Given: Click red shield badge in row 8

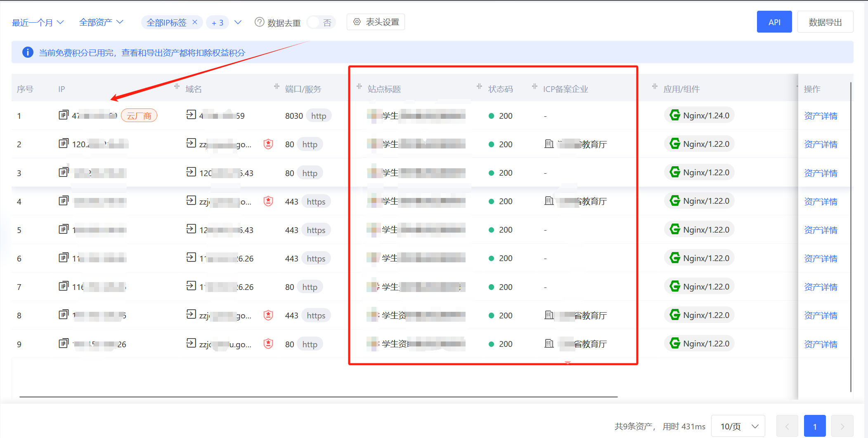Looking at the screenshot, I should pyautogui.click(x=268, y=316).
